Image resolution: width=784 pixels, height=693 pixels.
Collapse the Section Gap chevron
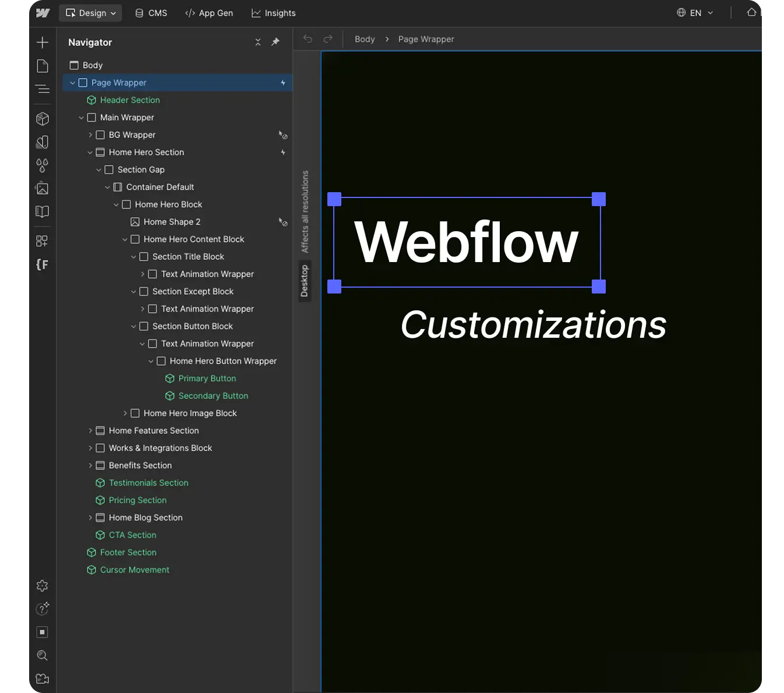[98, 170]
